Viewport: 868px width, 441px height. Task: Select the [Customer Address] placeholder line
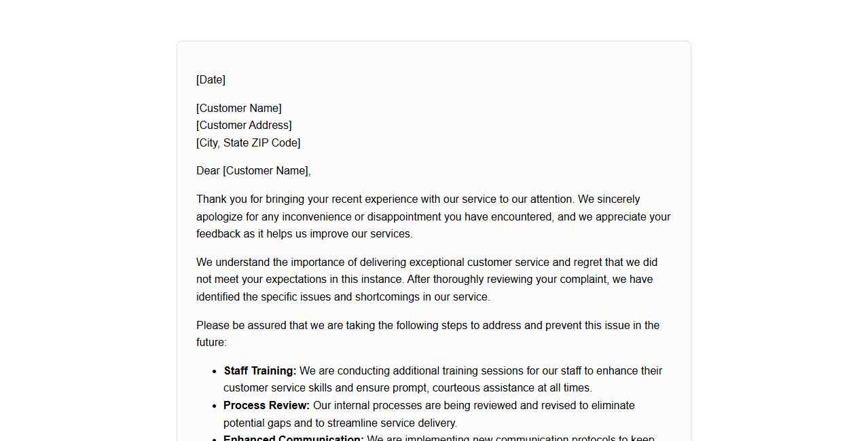tap(244, 126)
